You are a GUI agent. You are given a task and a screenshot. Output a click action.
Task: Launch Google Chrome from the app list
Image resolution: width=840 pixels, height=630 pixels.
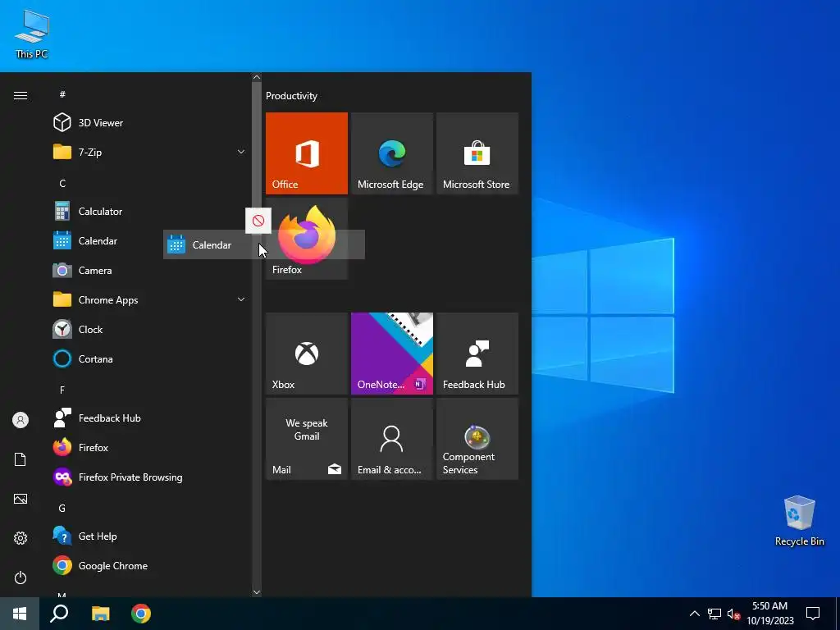tap(148, 566)
